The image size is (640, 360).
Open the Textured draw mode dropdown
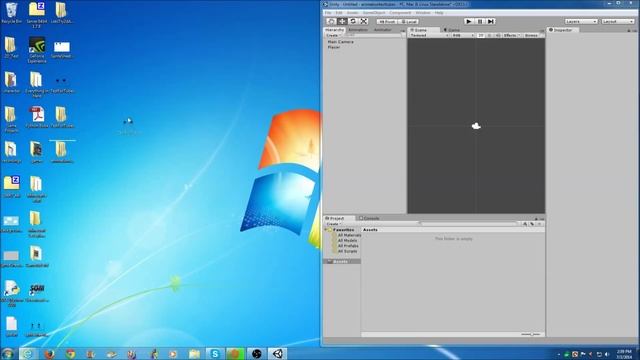(x=429, y=36)
